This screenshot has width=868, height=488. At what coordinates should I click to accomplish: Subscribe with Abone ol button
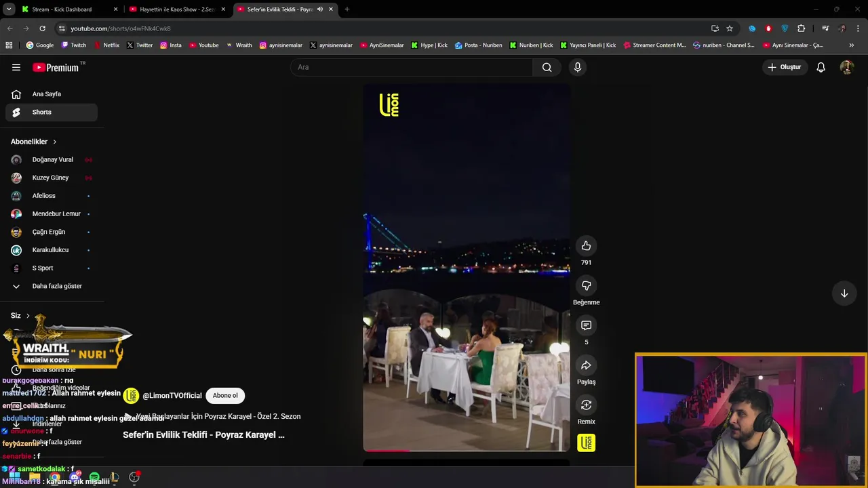pyautogui.click(x=225, y=395)
